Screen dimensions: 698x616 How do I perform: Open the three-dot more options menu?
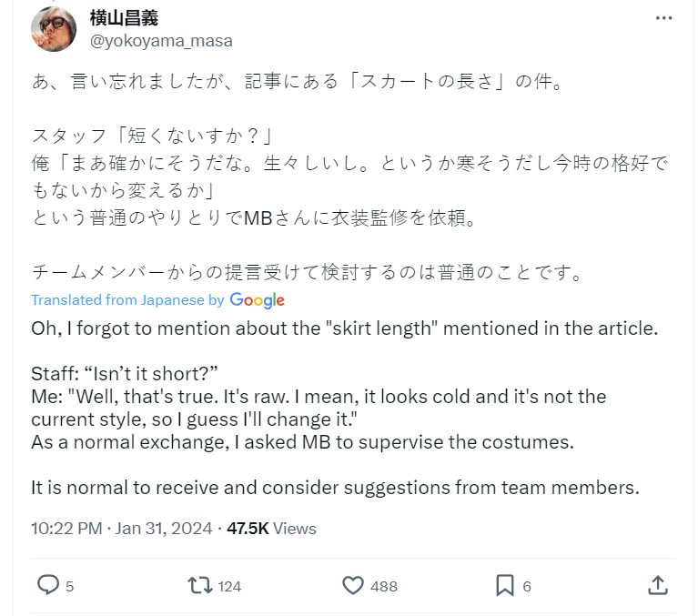click(x=663, y=17)
